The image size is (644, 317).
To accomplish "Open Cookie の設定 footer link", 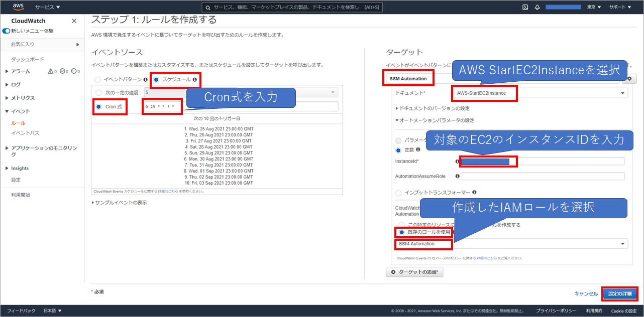I will (624, 311).
